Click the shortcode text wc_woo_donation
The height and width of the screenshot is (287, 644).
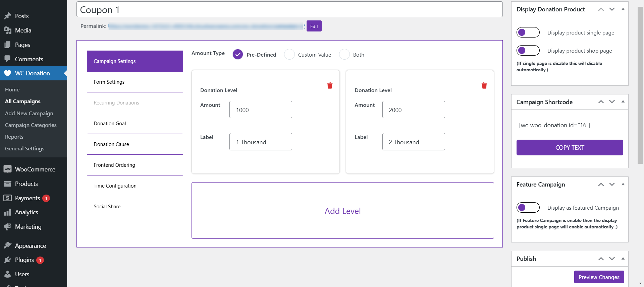[554, 125]
